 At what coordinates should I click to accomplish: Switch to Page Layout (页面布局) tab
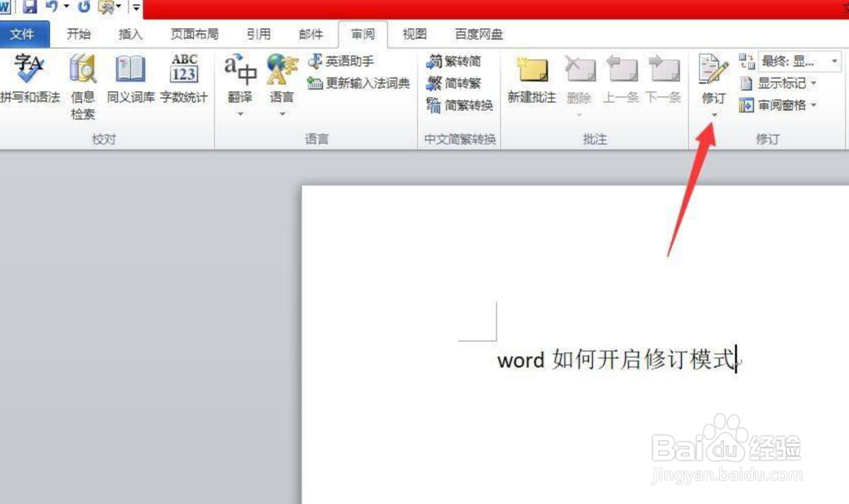point(194,34)
